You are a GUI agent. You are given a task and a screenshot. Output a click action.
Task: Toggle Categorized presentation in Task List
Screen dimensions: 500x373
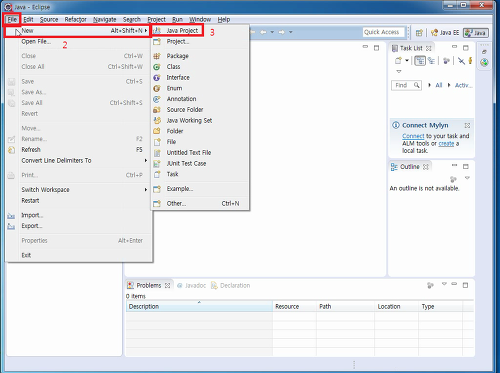(420, 61)
